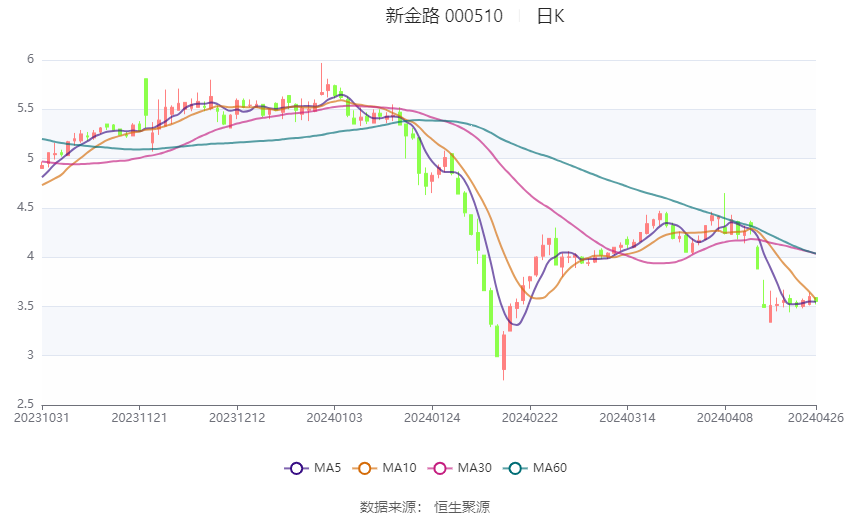This screenshot has width=850, height=517.
Task: Click the 20231212 date axis label
Action: click(237, 417)
